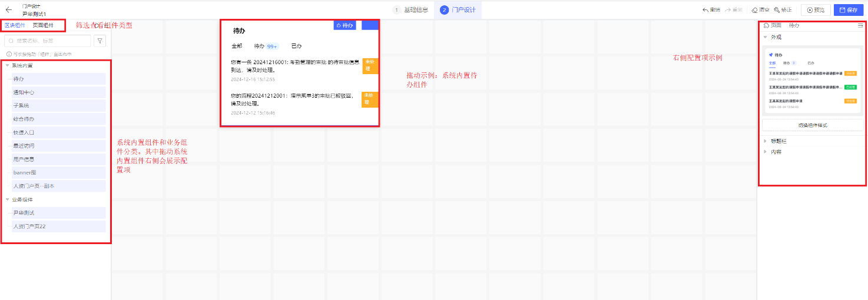Open the 预览 preview
Viewport: 868px width, 300px height.
click(x=816, y=10)
